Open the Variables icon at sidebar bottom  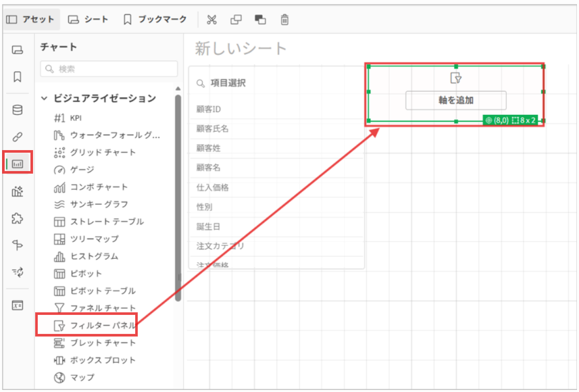point(18,305)
